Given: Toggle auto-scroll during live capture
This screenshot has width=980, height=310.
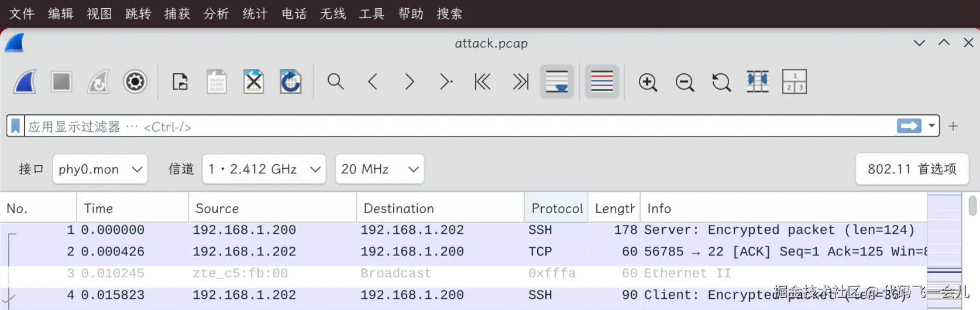Looking at the screenshot, I should point(556,81).
